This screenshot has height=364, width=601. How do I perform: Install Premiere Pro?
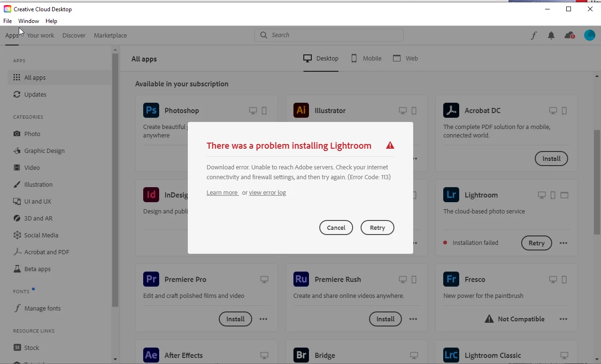point(235,319)
